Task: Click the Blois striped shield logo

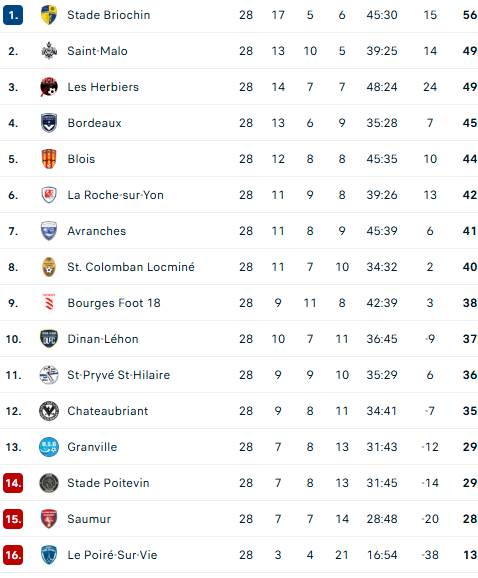Action: pos(49,159)
